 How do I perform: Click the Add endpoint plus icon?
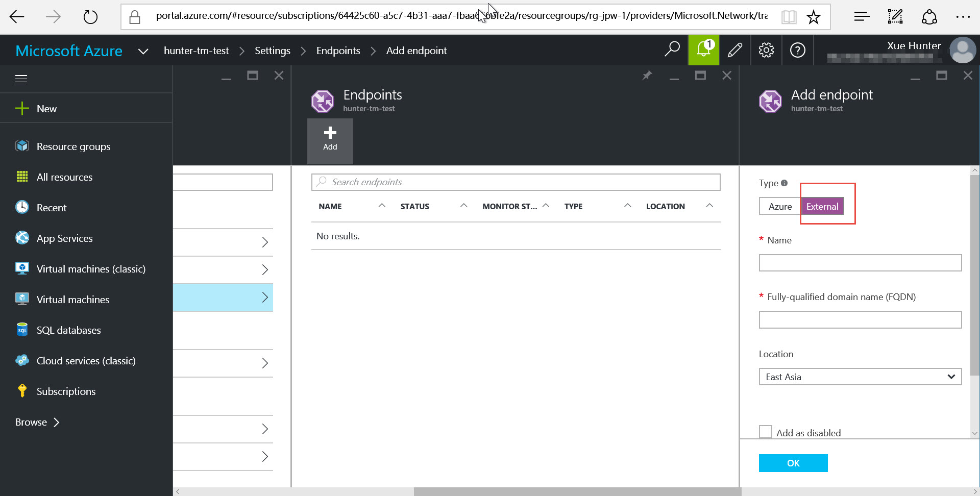[x=330, y=139]
